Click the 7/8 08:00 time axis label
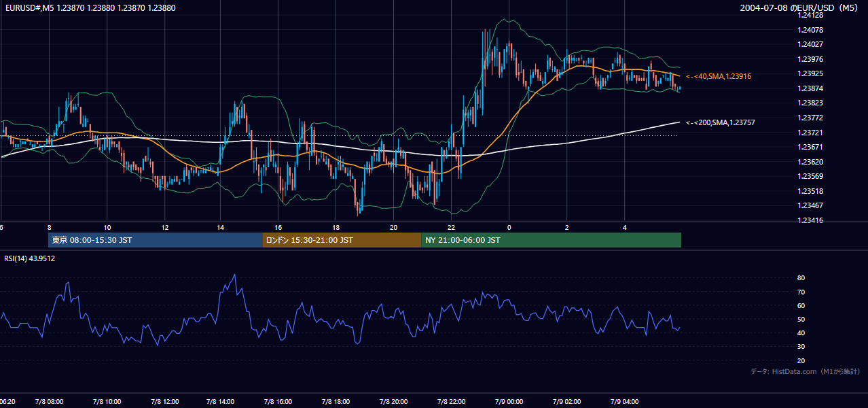Screen dimensions: 868x408 click(49, 401)
